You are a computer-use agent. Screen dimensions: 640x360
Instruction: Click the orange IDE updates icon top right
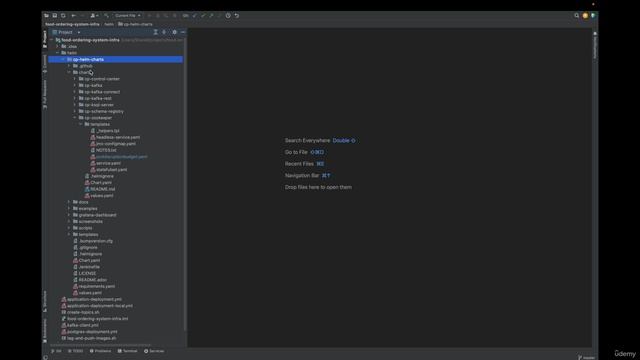[x=585, y=16]
